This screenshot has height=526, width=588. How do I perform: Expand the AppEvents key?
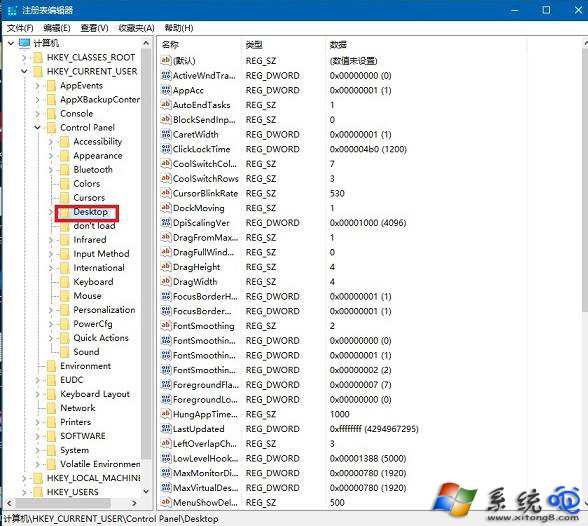coord(38,86)
